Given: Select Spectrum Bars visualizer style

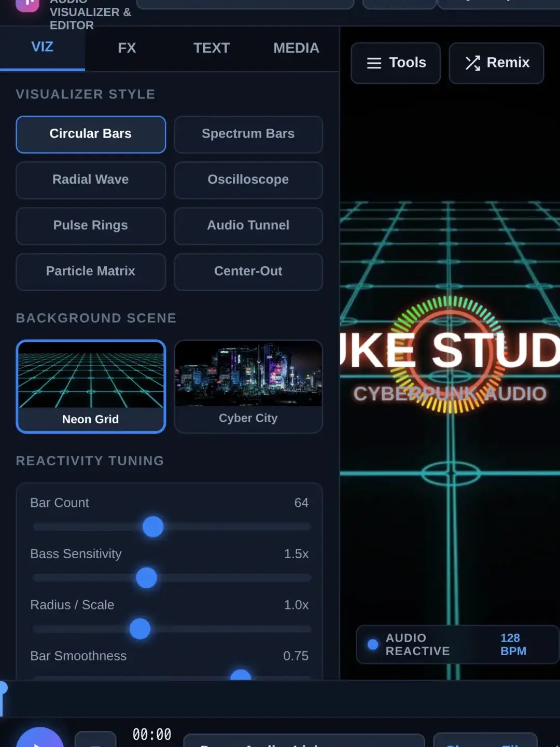Looking at the screenshot, I should point(248,134).
